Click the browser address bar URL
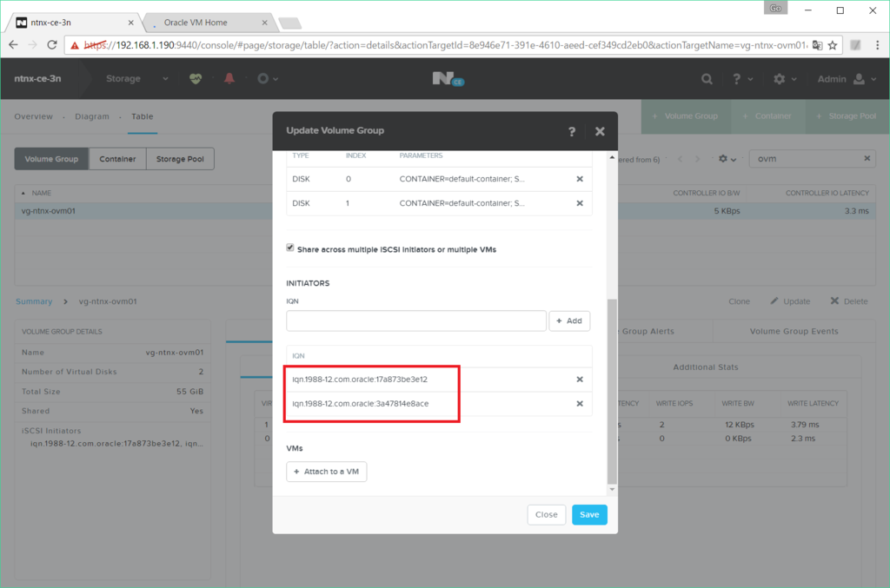Viewport: 890px width, 588px height. click(x=446, y=45)
